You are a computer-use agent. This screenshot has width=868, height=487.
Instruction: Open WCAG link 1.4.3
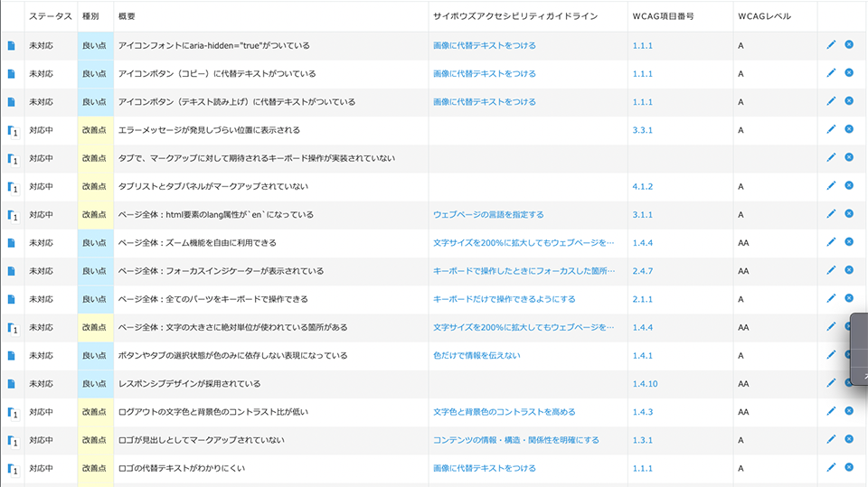[x=643, y=412]
